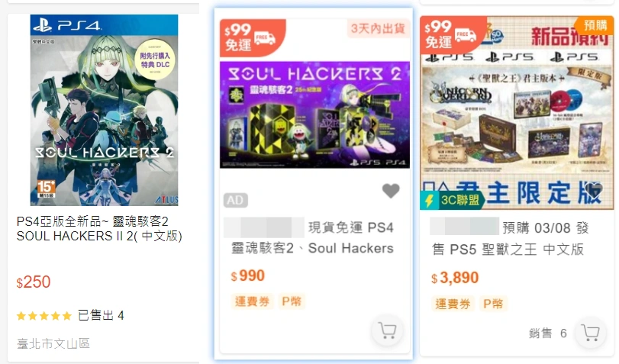Screen dimensions: 619x364
Task: Open the Unicorn Overlord 君主限定版 product image
Action: [517, 113]
